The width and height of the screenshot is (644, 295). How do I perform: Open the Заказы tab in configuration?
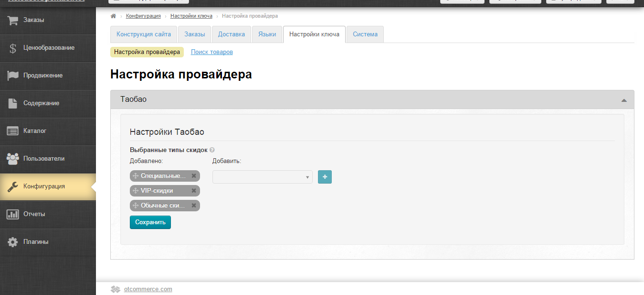click(x=195, y=34)
